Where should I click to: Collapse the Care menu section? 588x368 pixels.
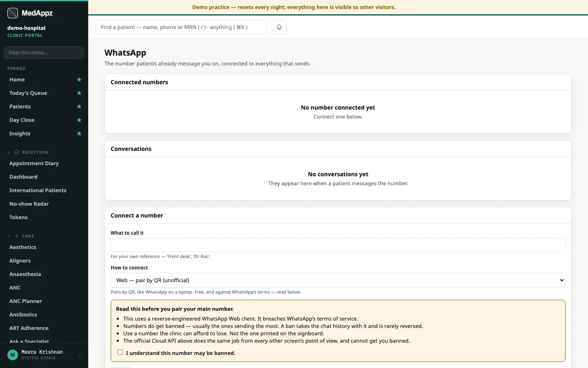[9, 236]
